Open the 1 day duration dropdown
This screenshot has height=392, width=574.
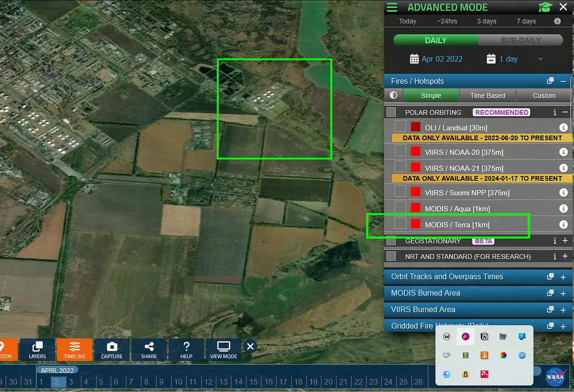pos(540,59)
